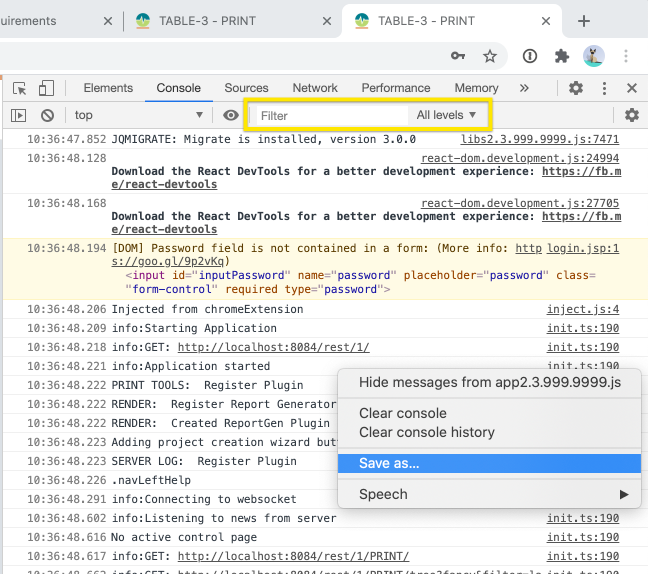Open DevTools settings gear icon
The image size is (648, 574).
[x=576, y=88]
